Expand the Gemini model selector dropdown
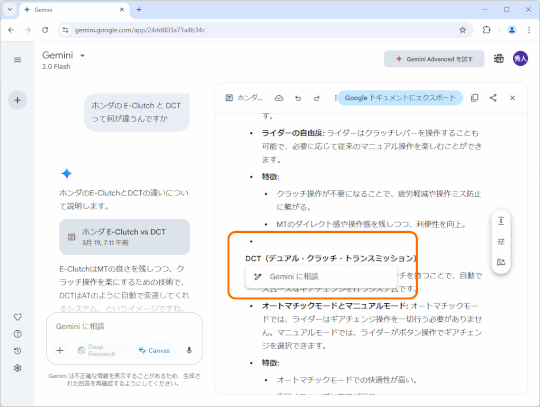 pos(82,55)
